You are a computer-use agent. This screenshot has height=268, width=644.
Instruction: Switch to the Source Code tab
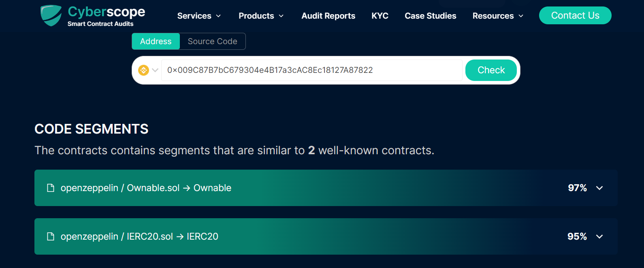[x=213, y=41]
